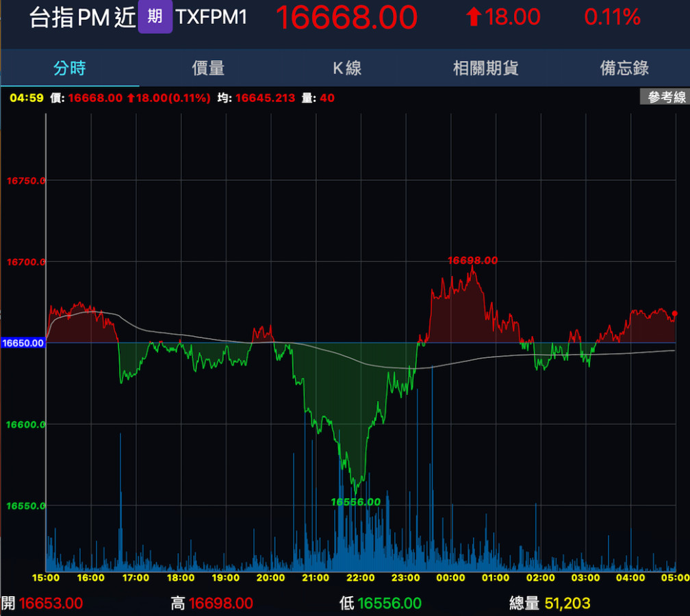This screenshot has width=690, height=616.
Task: Click the blue 16650.00 reference price label
Action: pyautogui.click(x=23, y=343)
